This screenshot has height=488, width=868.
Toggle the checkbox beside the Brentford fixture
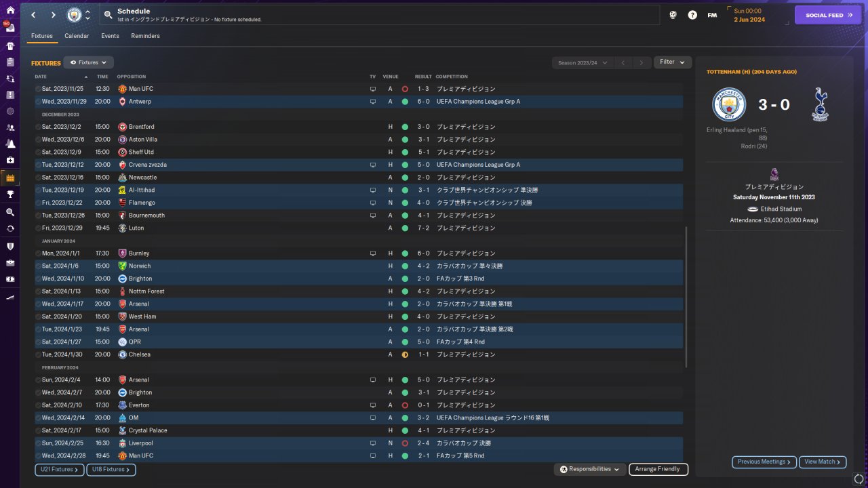38,127
